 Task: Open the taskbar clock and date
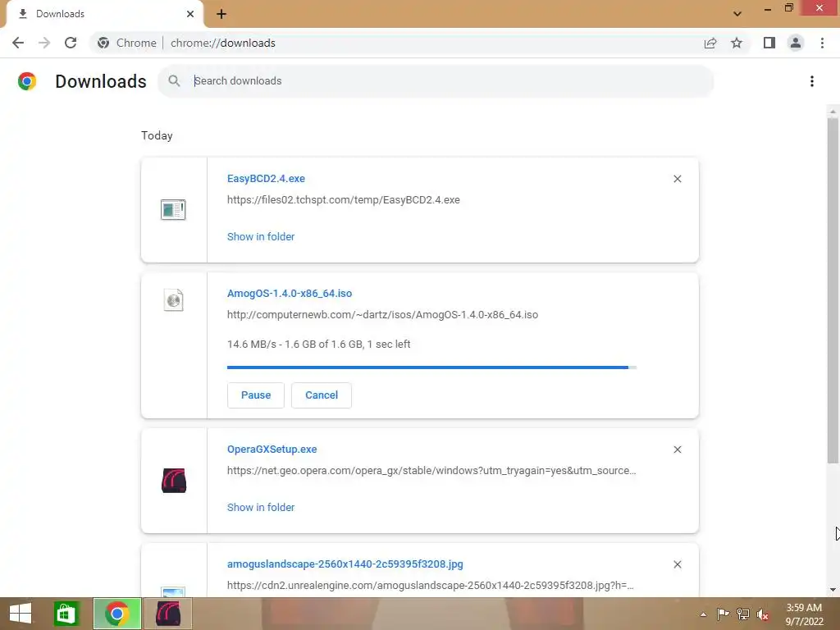pos(804,614)
